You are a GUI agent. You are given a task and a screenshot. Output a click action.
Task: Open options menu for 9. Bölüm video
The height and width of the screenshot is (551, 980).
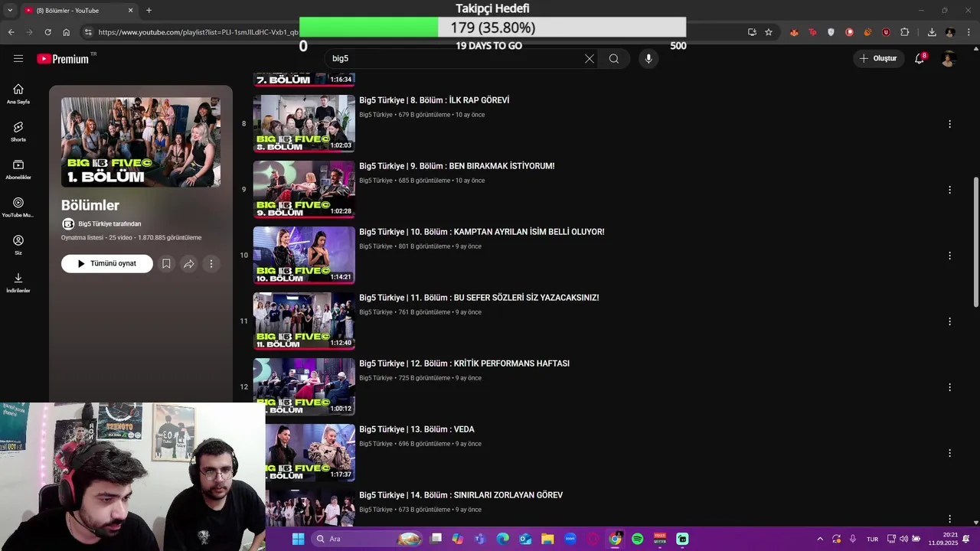(949, 190)
